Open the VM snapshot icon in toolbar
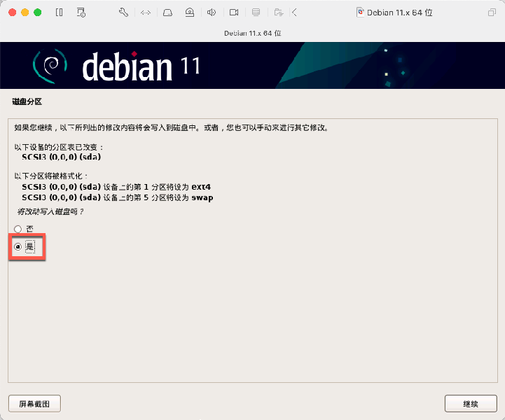Viewport: 505px width, 420px height. [81, 13]
